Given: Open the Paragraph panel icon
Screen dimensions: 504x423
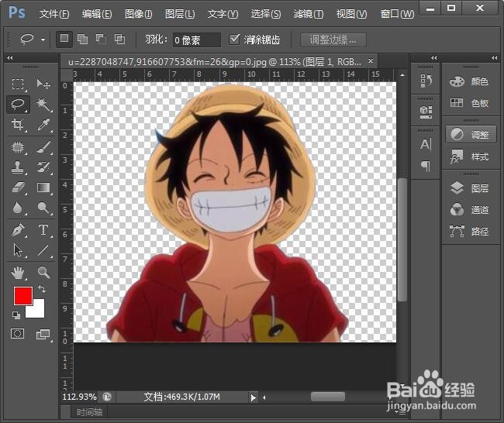Looking at the screenshot, I should coord(426,166).
